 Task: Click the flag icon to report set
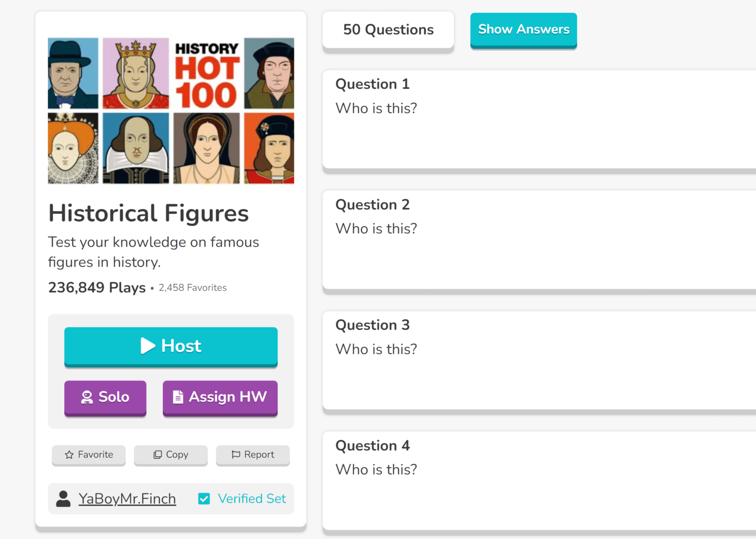pos(236,455)
